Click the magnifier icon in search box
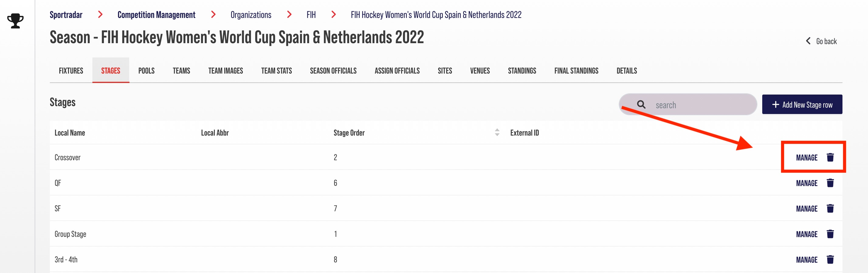The height and width of the screenshot is (273, 868). coord(641,105)
